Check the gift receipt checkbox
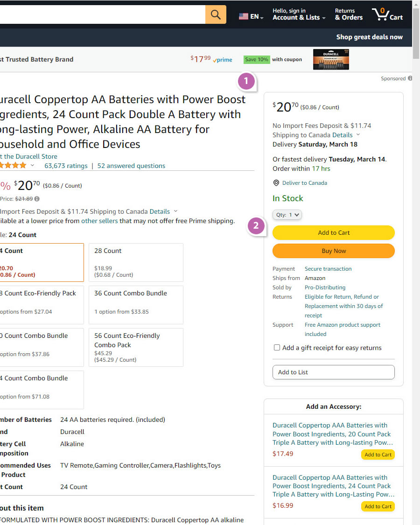This screenshot has width=420, height=525. pos(277,348)
